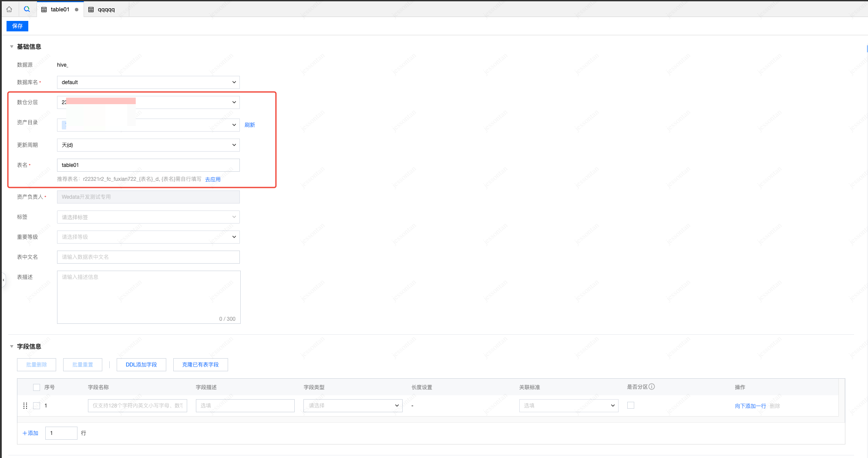Expand the left sidebar collapse arrow

click(x=3, y=280)
